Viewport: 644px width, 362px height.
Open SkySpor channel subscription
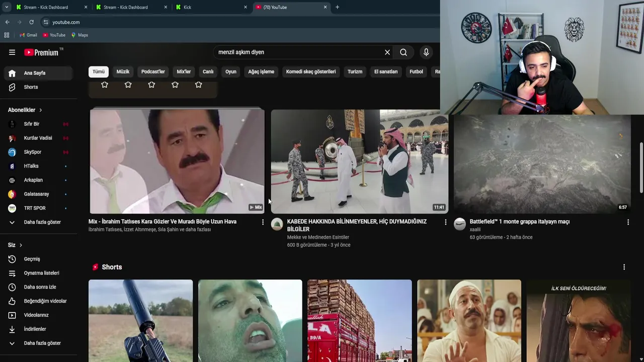pyautogui.click(x=39, y=152)
